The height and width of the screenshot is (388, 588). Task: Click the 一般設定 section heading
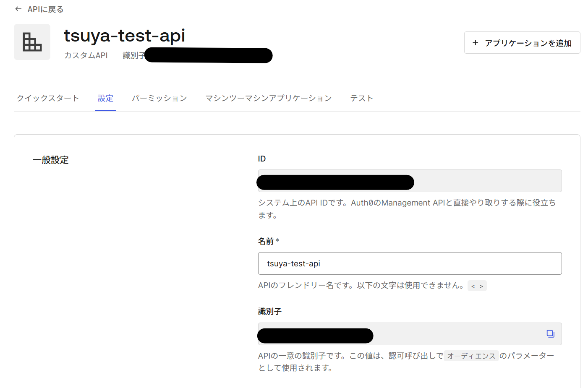point(51,160)
